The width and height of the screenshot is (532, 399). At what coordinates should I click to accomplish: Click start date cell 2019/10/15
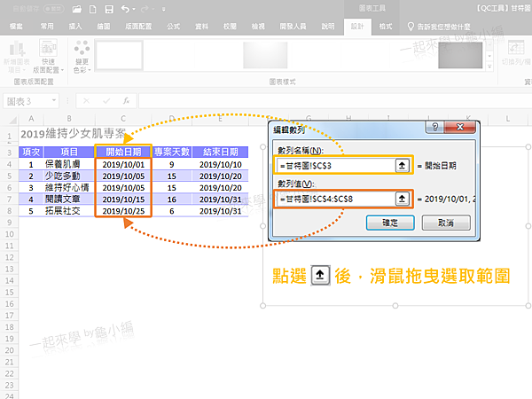click(123, 199)
